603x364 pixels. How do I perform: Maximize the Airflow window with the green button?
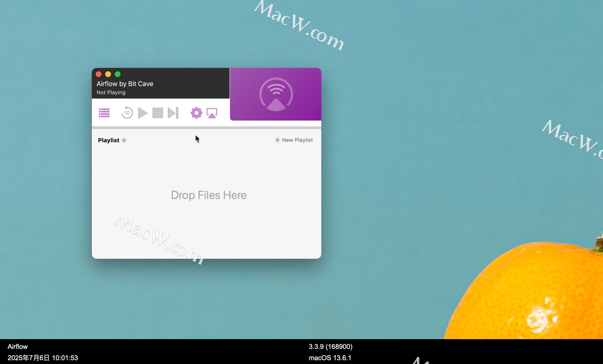click(118, 74)
